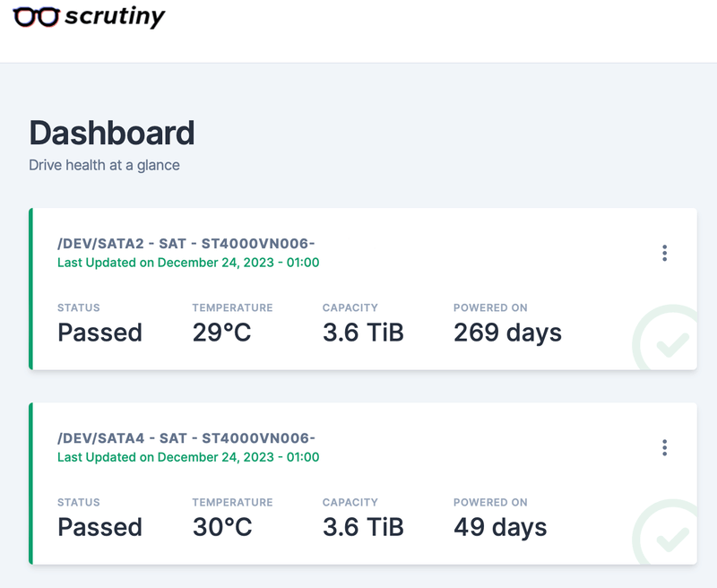Open the /DEV/SATA2 - SAT - ST4000VN006 drive title
The image size is (717, 588).
tap(186, 244)
